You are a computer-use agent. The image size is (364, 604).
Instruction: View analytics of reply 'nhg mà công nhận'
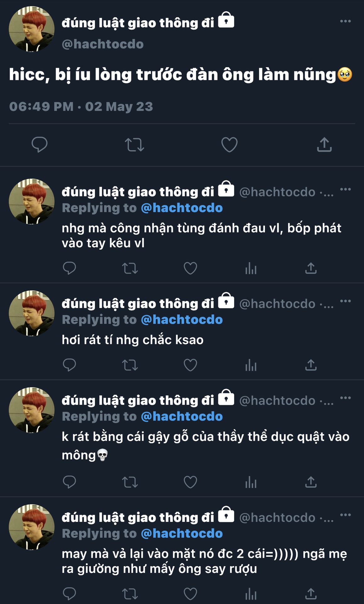click(x=251, y=268)
